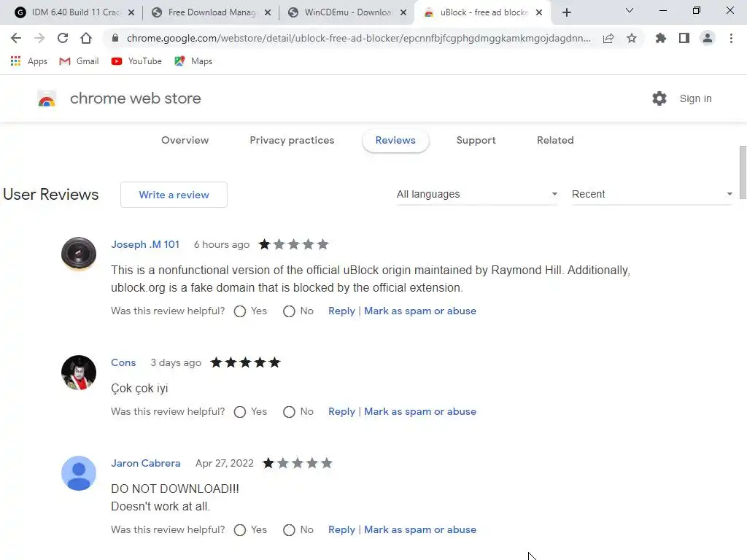This screenshot has height=560, width=747.
Task: Open the Chrome profile avatar
Action: tap(708, 38)
